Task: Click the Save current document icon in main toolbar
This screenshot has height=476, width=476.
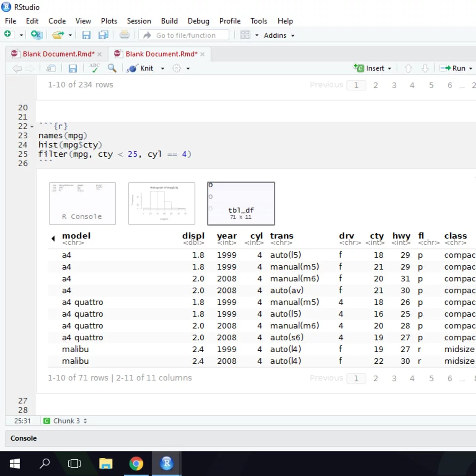Action: click(x=86, y=35)
